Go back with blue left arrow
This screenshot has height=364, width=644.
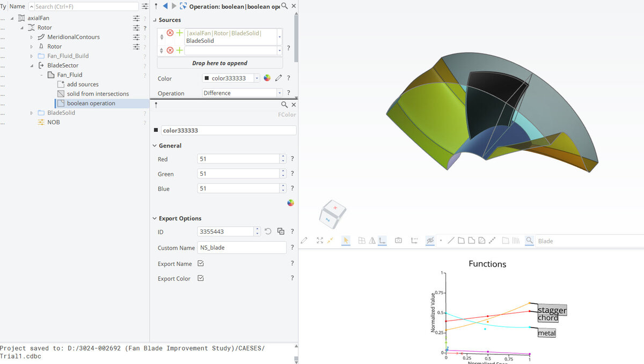[165, 6]
